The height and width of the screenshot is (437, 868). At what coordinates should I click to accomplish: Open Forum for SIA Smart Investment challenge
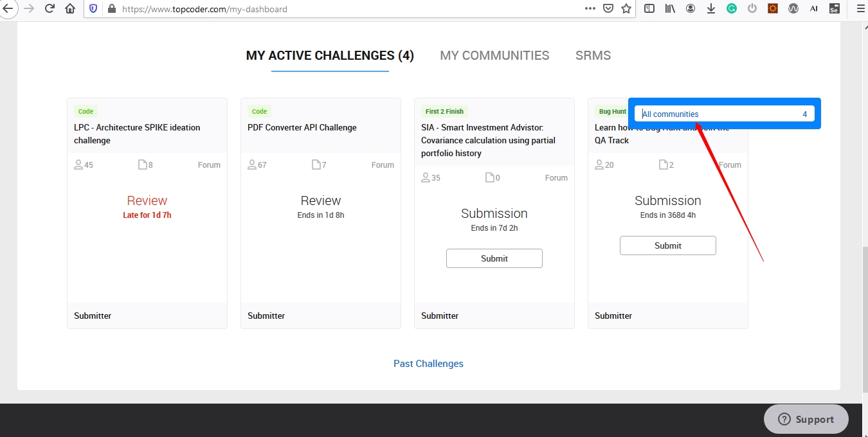[556, 178]
